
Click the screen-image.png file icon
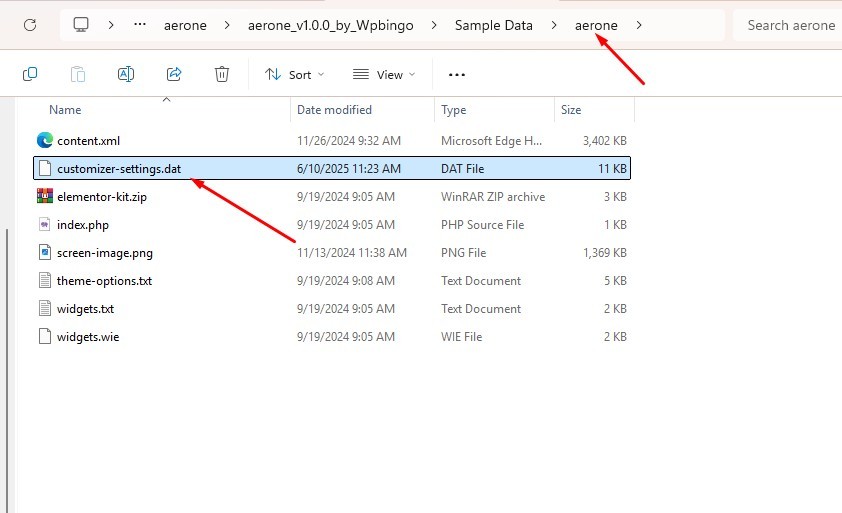point(45,252)
